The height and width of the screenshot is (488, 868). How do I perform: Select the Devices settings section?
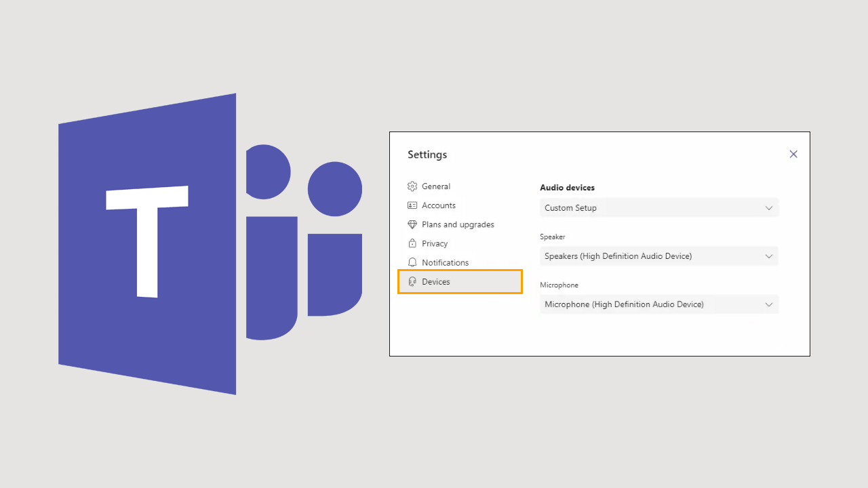[460, 281]
